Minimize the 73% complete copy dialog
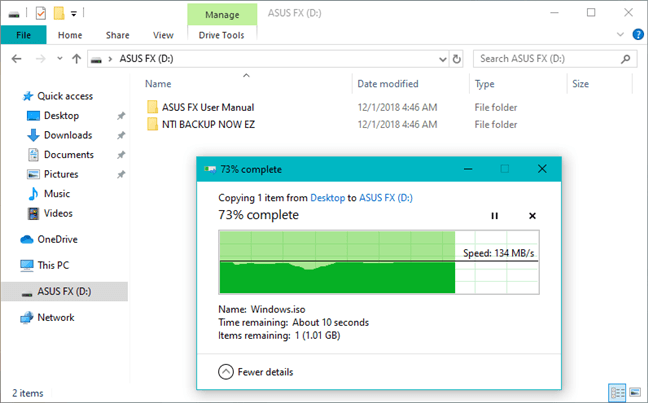 coord(468,169)
